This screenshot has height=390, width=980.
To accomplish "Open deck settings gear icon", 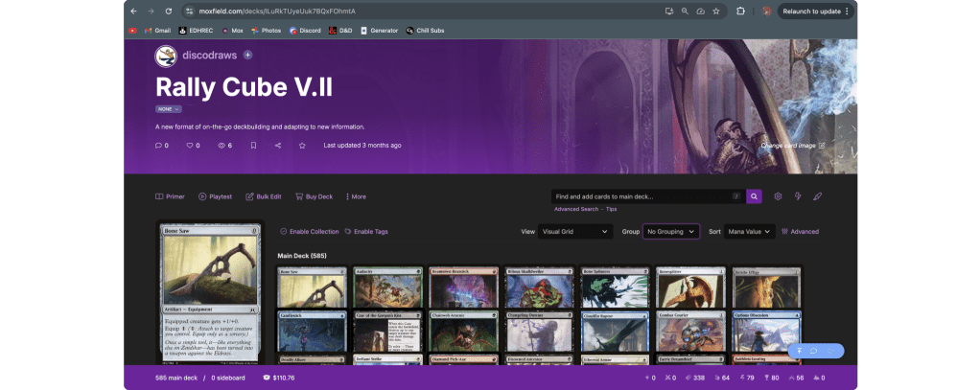I will pos(778,196).
